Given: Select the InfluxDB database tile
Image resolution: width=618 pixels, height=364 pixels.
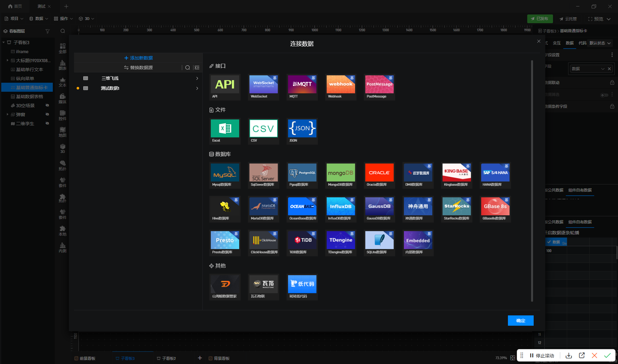Looking at the screenshot, I should (341, 209).
